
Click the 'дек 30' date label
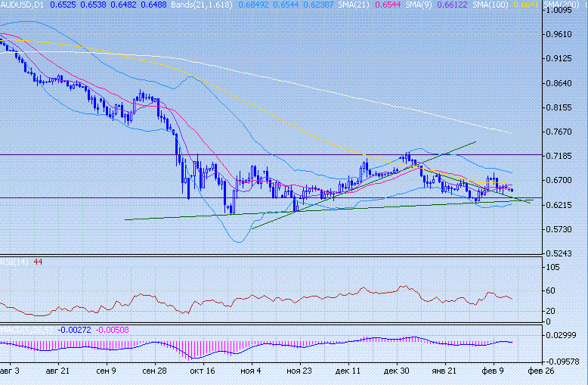click(396, 371)
